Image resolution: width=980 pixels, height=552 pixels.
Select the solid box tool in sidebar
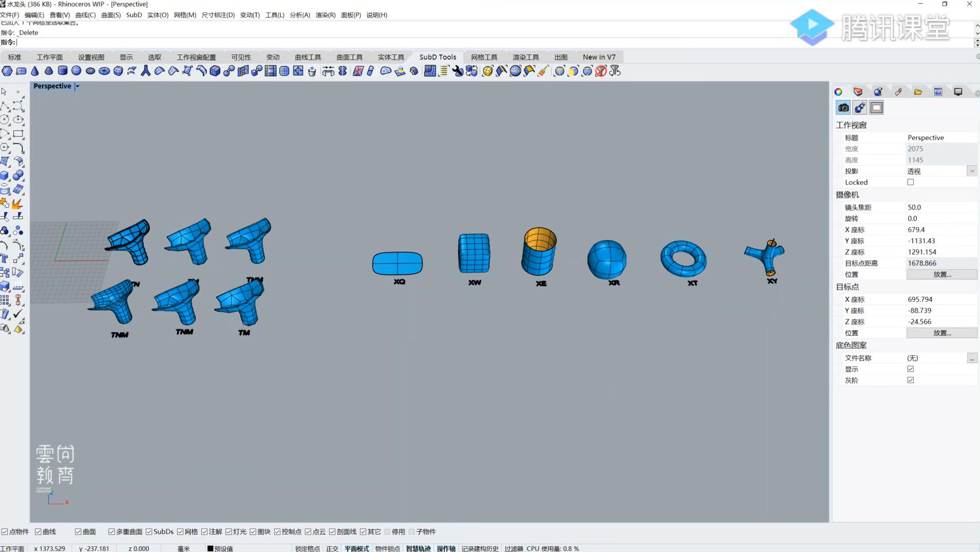[5, 176]
